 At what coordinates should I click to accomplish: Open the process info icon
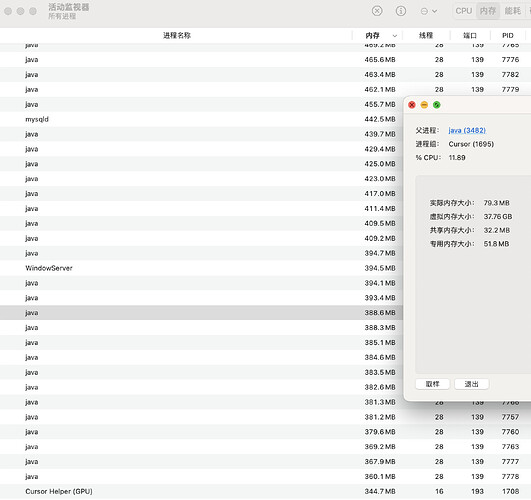[x=401, y=11]
